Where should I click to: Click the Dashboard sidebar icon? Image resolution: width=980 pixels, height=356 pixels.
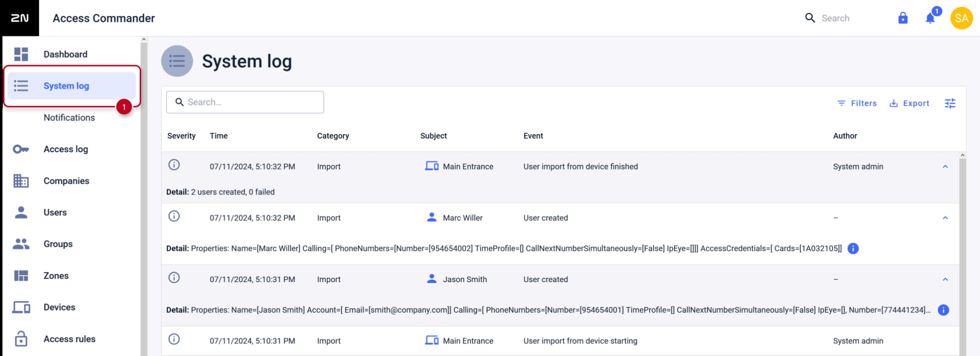21,54
